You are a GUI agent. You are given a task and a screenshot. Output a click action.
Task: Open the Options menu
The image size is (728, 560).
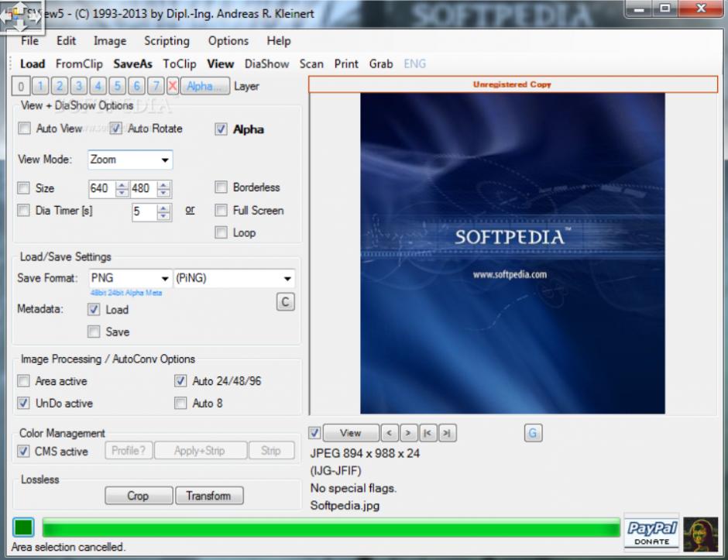pos(228,41)
